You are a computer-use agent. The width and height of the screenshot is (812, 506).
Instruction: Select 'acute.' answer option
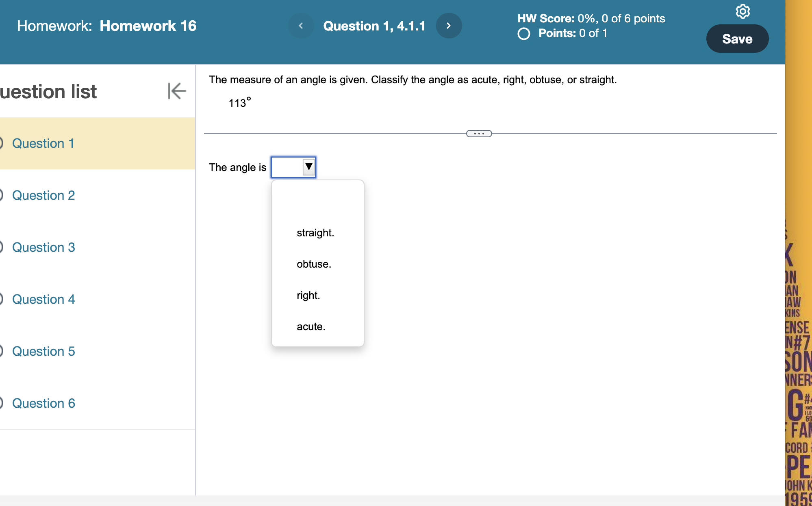click(311, 327)
